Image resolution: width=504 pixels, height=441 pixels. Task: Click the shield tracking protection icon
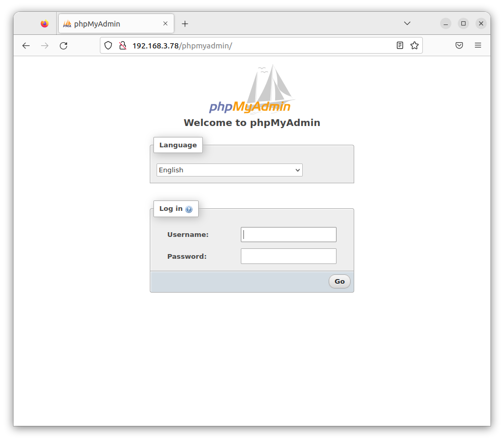[x=108, y=45]
